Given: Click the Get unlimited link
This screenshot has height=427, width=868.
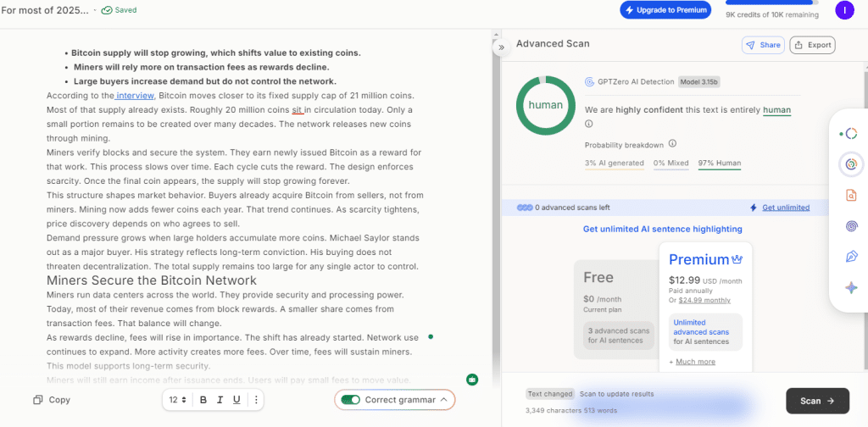Looking at the screenshot, I should click(785, 208).
